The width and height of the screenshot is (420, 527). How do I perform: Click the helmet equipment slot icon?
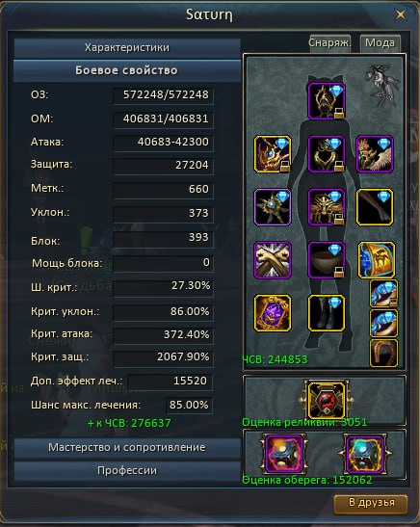pos(327,101)
